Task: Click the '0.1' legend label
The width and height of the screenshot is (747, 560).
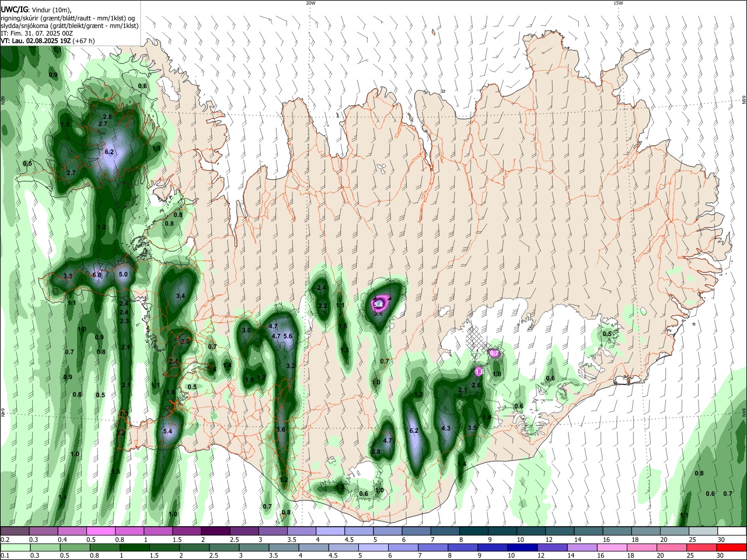Action: point(5,555)
